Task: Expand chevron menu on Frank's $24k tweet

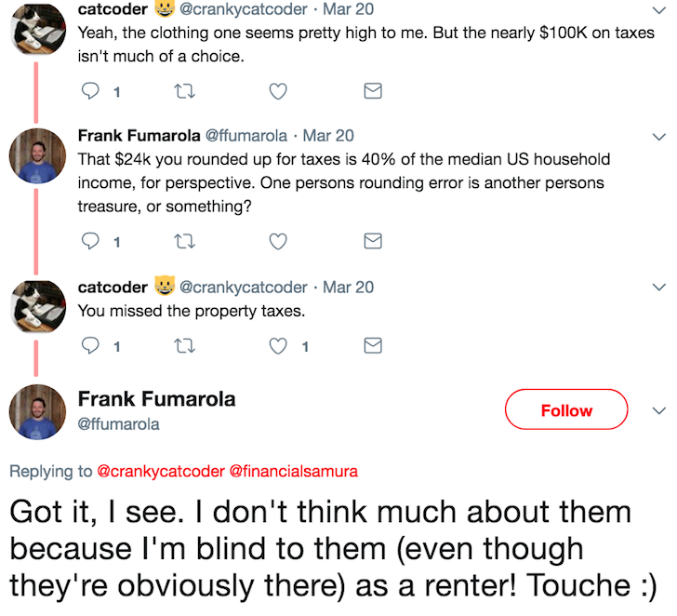Action: [x=658, y=138]
